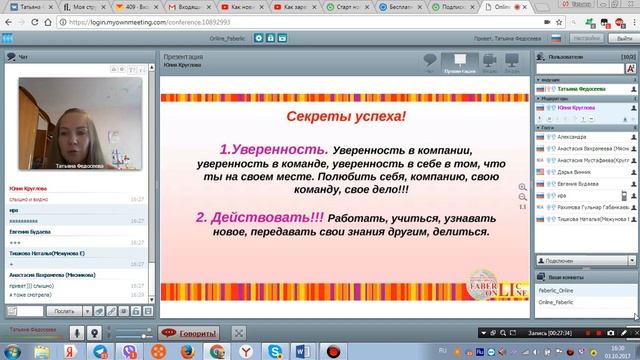Open Word from the taskbar
This screenshot has height=360, width=640.
coord(303,351)
